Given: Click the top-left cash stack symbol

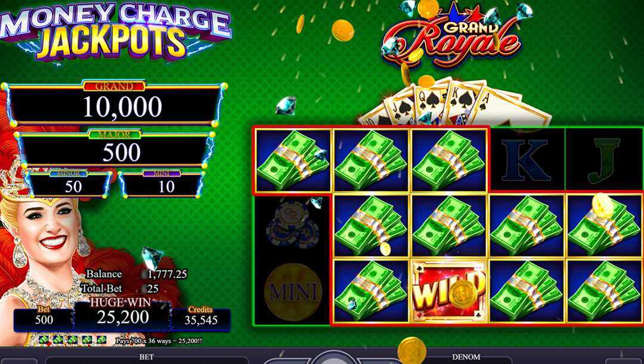Looking at the screenshot, I should (x=292, y=161).
